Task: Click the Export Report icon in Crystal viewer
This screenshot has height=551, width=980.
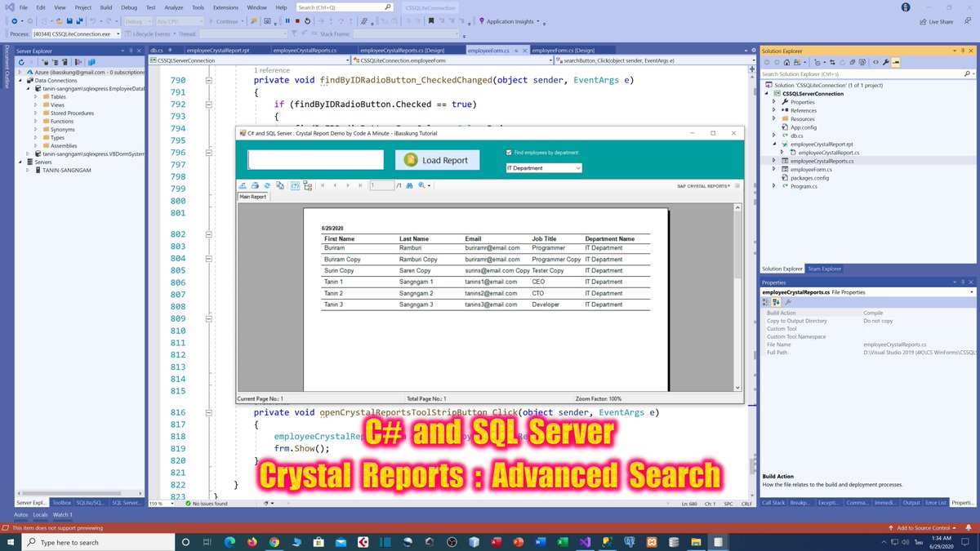Action: click(243, 185)
